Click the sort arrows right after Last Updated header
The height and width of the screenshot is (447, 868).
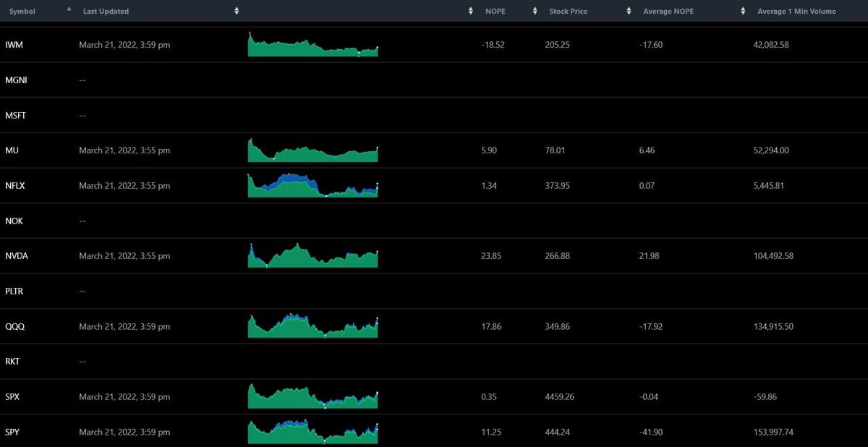click(x=237, y=12)
